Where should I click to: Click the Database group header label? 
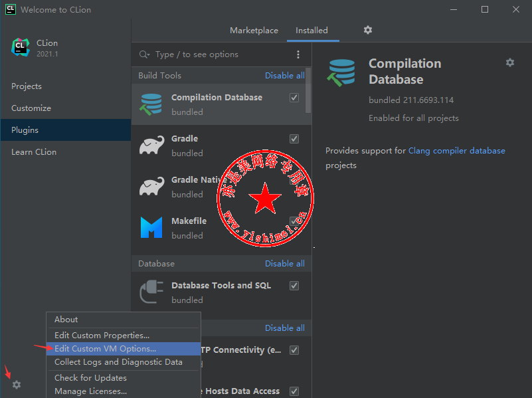156,264
